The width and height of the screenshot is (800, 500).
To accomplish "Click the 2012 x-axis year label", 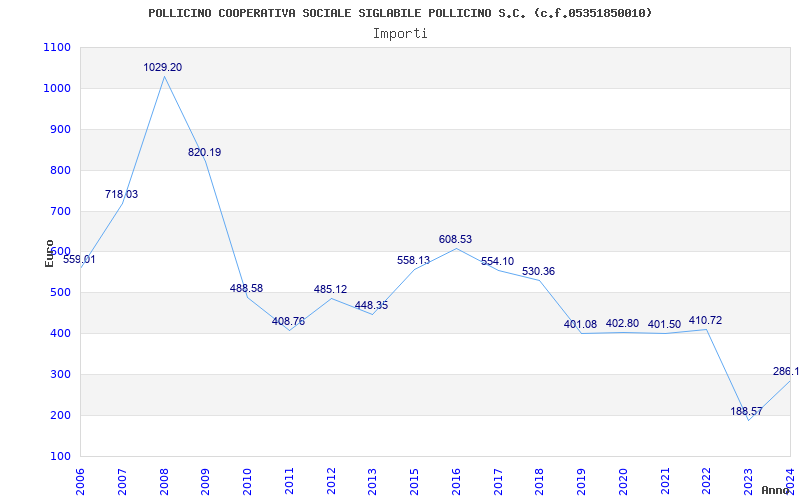I will point(331,480).
